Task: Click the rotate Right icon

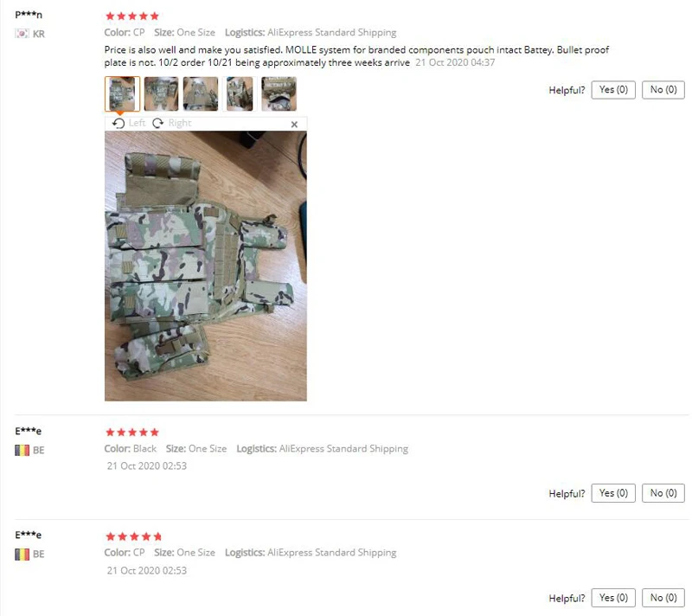Action: tap(158, 123)
